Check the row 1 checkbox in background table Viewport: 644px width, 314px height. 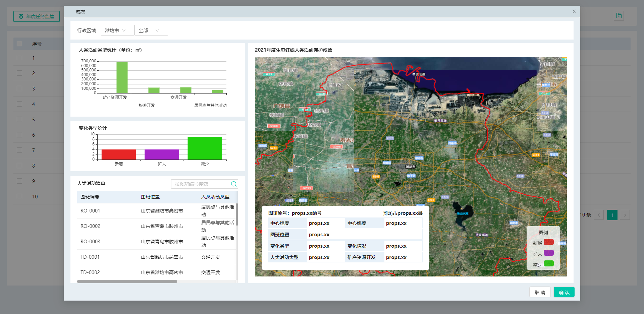pos(19,58)
